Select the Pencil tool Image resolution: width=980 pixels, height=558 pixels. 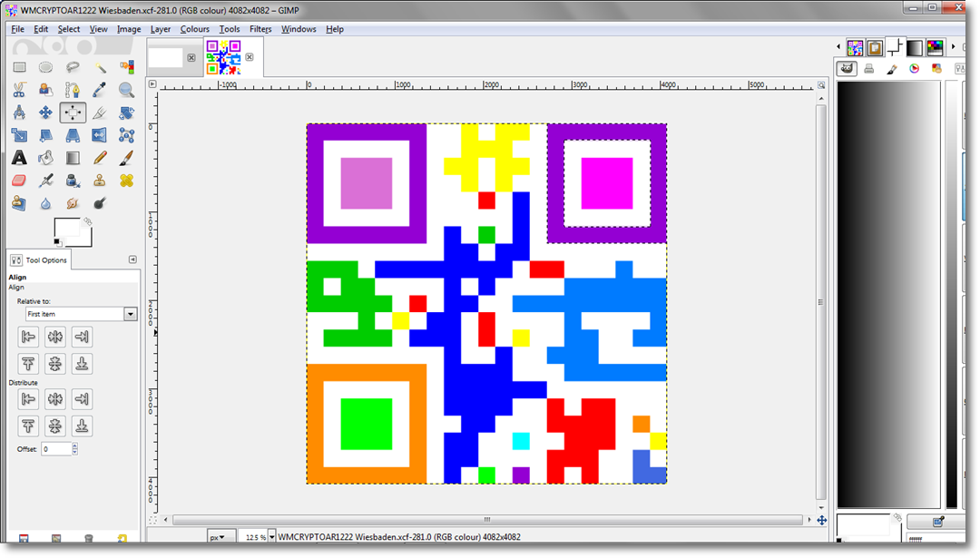[100, 158]
